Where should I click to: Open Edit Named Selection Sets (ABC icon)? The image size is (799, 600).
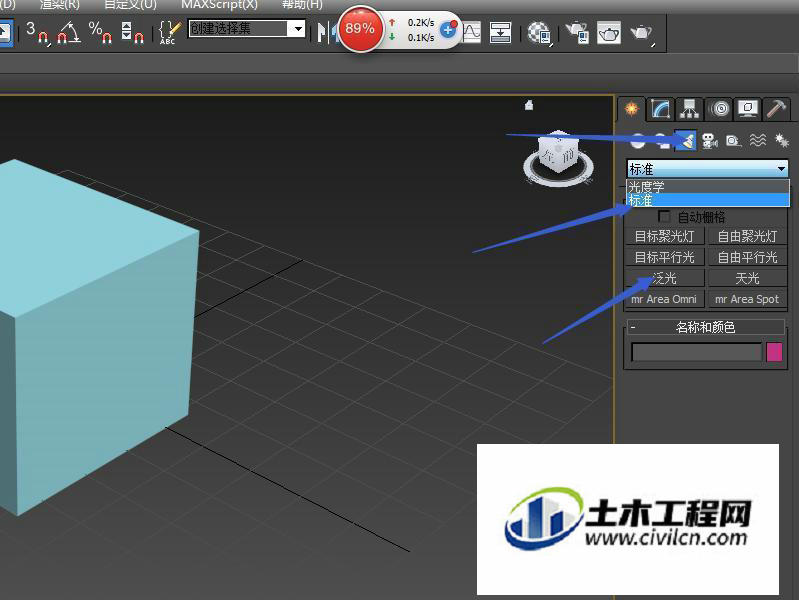(x=170, y=33)
